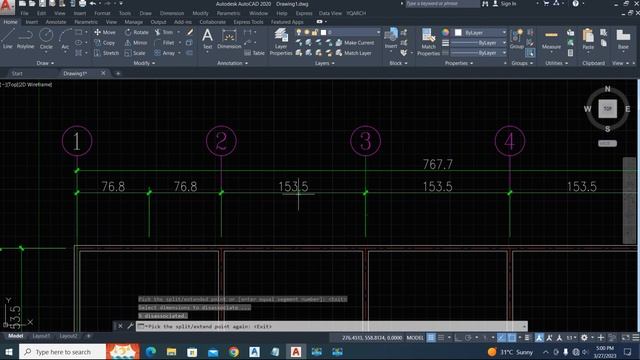Click Sign In
Screen dimensions: 640x360
pos(504,4)
